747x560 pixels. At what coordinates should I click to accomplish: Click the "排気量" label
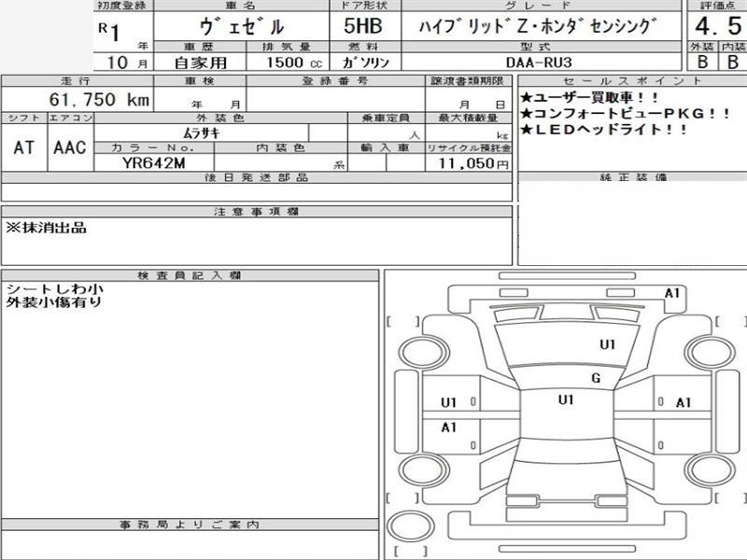click(x=287, y=47)
